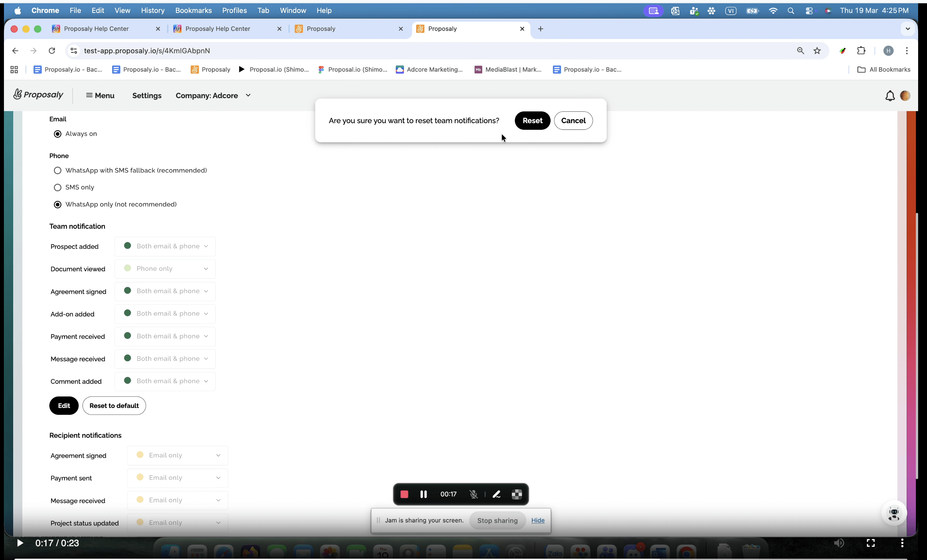Image resolution: width=927 pixels, height=560 pixels.
Task: Click the Hide link
Action: tap(538, 521)
